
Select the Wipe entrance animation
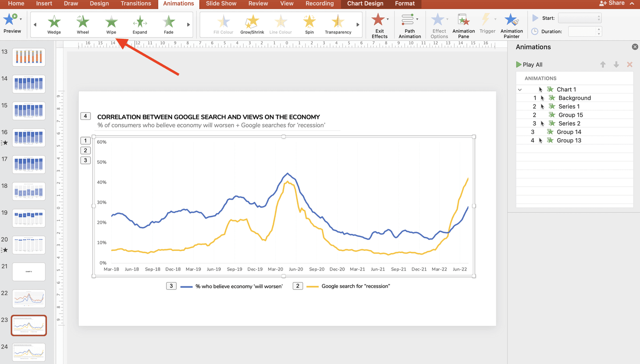[x=111, y=23]
